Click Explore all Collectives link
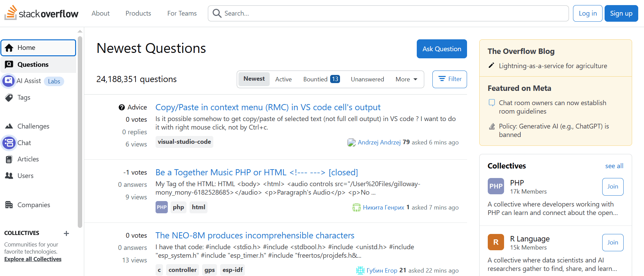 (x=33, y=259)
